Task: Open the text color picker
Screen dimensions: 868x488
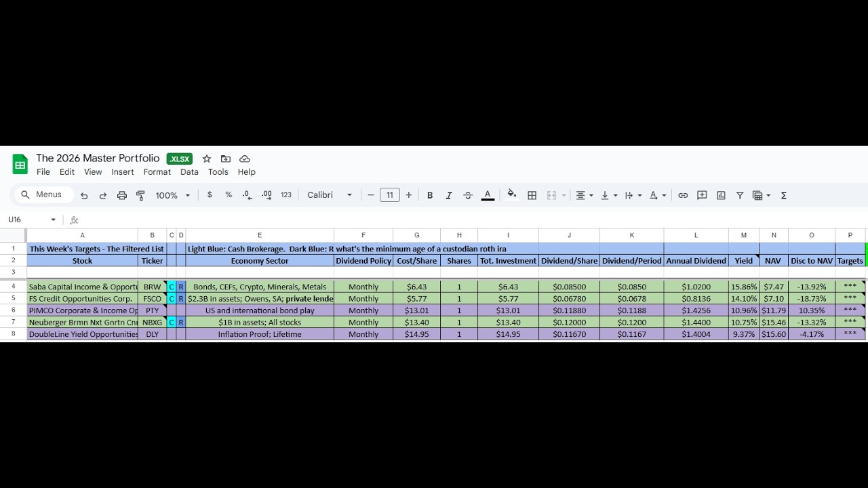Action: click(x=488, y=195)
